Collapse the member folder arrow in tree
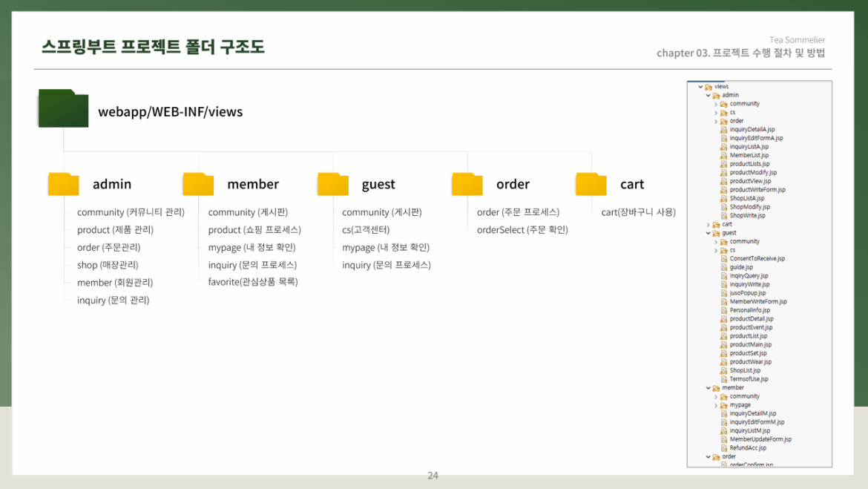Image resolution: width=868 pixels, height=489 pixels. pos(708,388)
